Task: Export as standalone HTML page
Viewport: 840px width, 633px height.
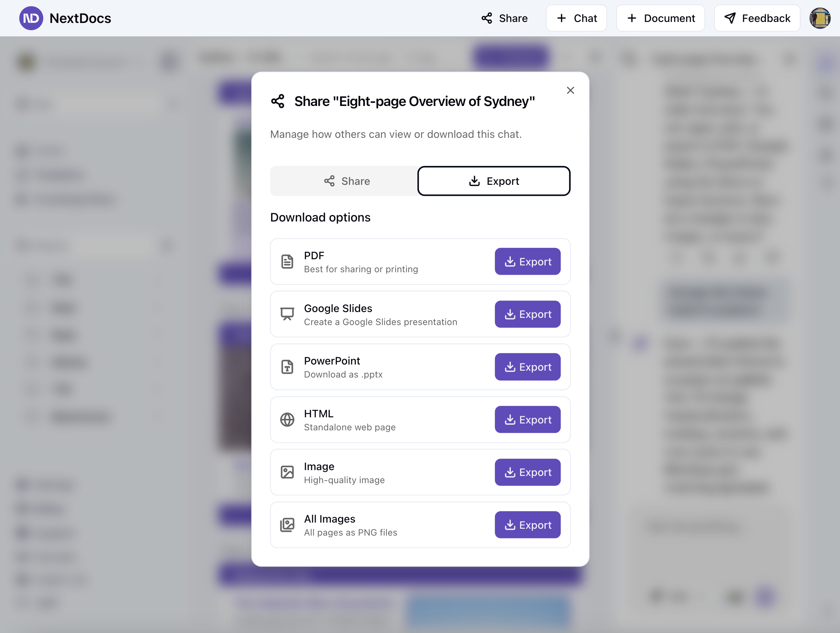Action: click(527, 420)
